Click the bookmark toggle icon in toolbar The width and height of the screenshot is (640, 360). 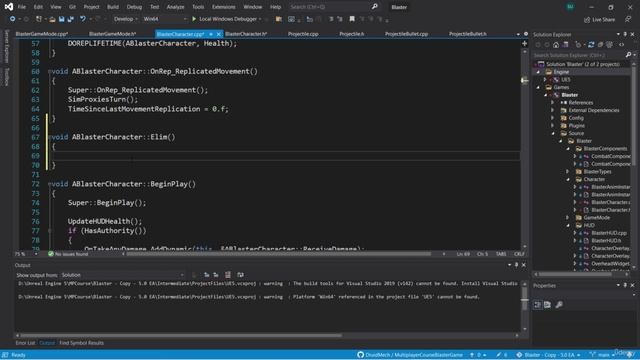tap(352, 19)
